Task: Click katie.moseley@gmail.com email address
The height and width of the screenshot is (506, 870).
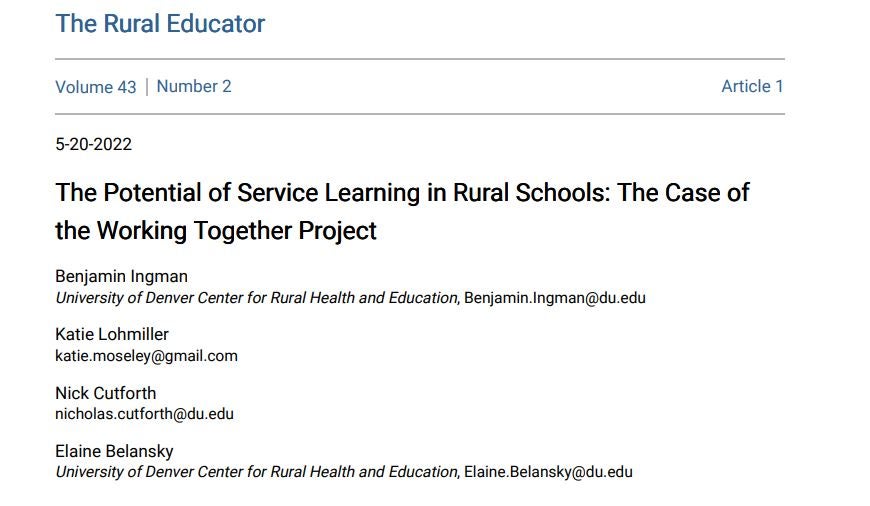Action: tap(146, 356)
